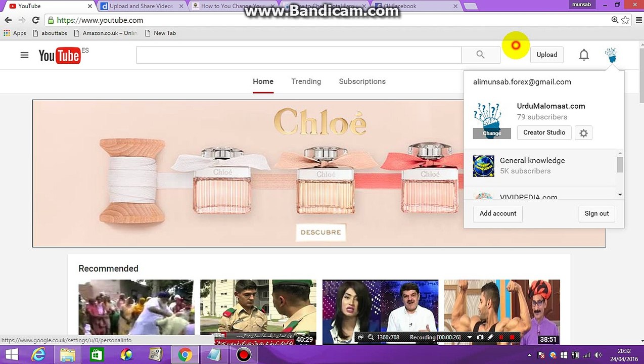Open YouTube settings gear in account menu
This screenshot has height=364, width=644.
click(584, 133)
